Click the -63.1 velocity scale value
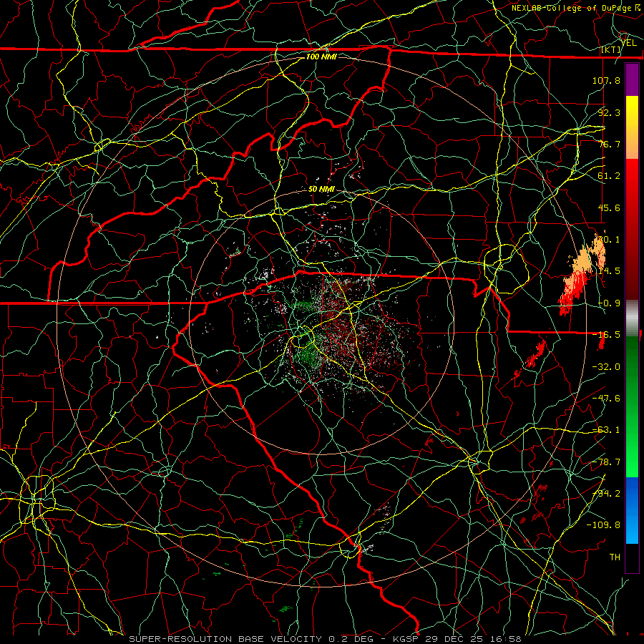This screenshot has height=644, width=644. (606, 430)
